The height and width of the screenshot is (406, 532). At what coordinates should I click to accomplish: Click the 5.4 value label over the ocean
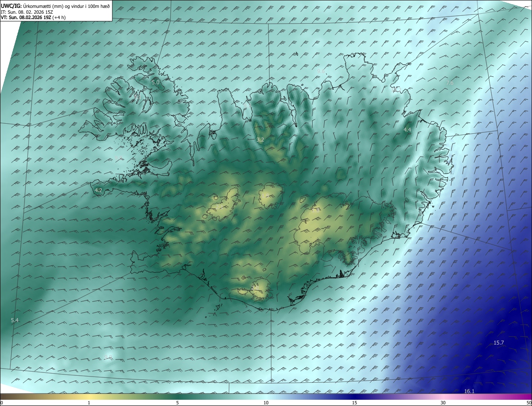[15, 320]
